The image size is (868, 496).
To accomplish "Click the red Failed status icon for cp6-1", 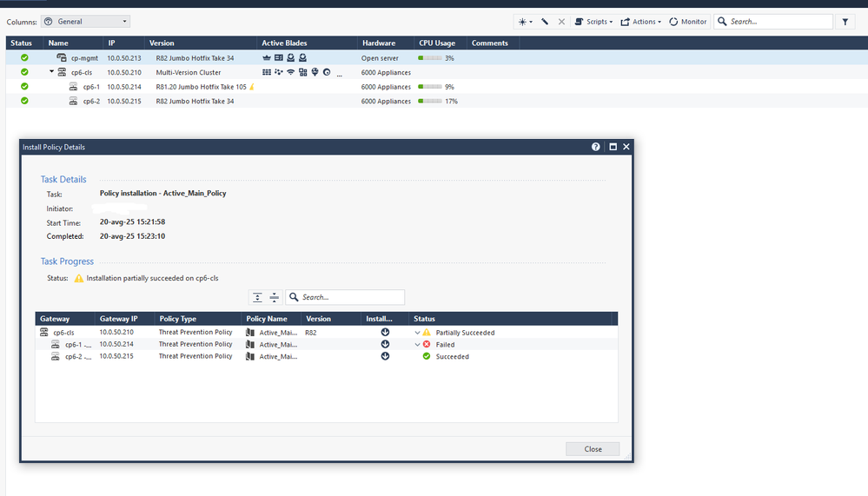I will point(427,344).
